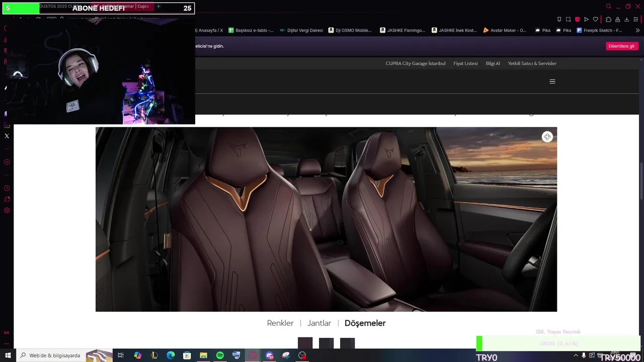This screenshot has height=362, width=644.
Task: Click the Eklentilere git button
Action: (622, 46)
